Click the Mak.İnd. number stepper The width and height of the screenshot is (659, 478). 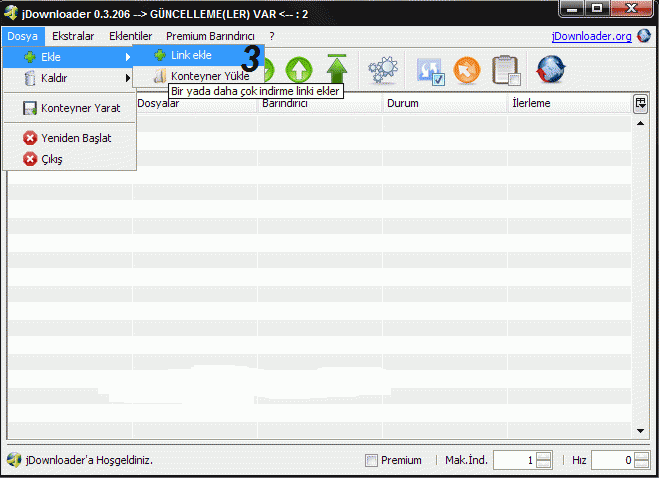click(x=543, y=461)
